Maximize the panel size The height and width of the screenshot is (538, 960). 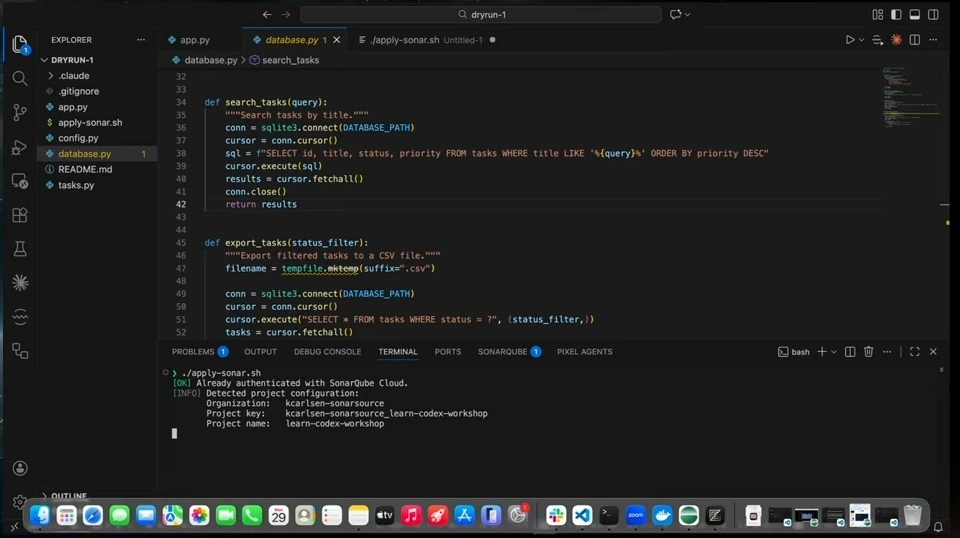914,352
